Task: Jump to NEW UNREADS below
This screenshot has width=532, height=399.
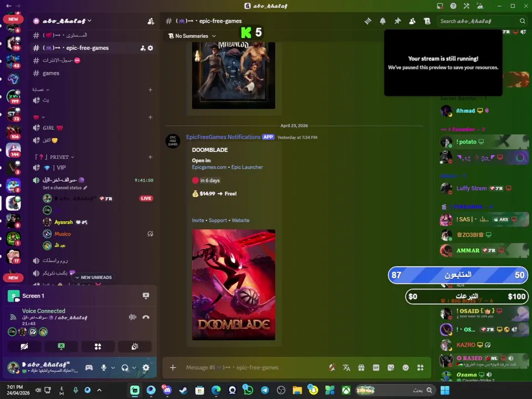Action: point(93,277)
